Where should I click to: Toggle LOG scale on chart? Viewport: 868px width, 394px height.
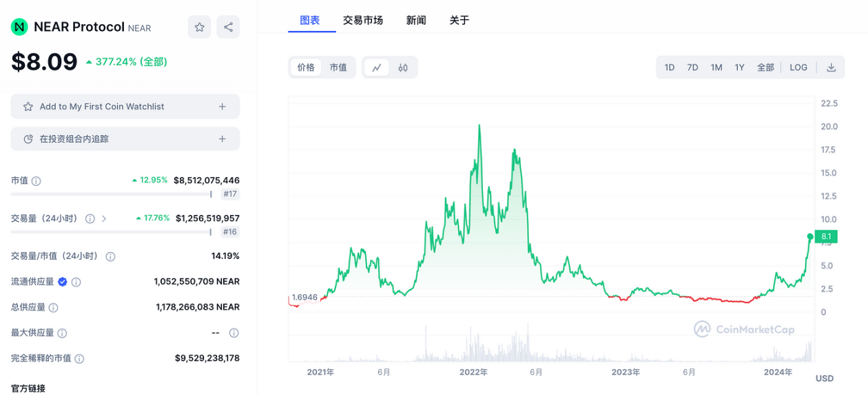point(798,68)
